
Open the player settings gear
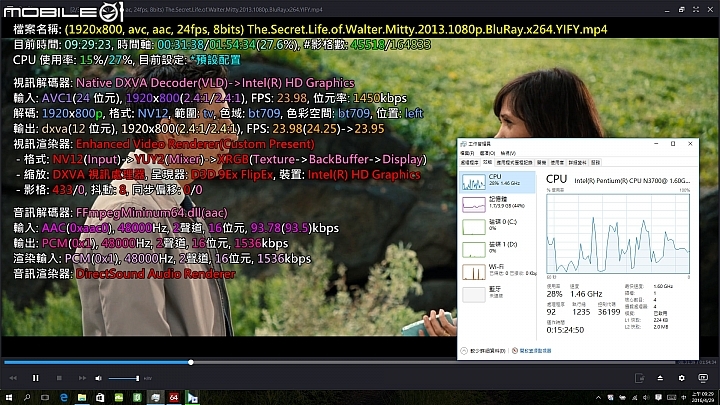pos(681,378)
